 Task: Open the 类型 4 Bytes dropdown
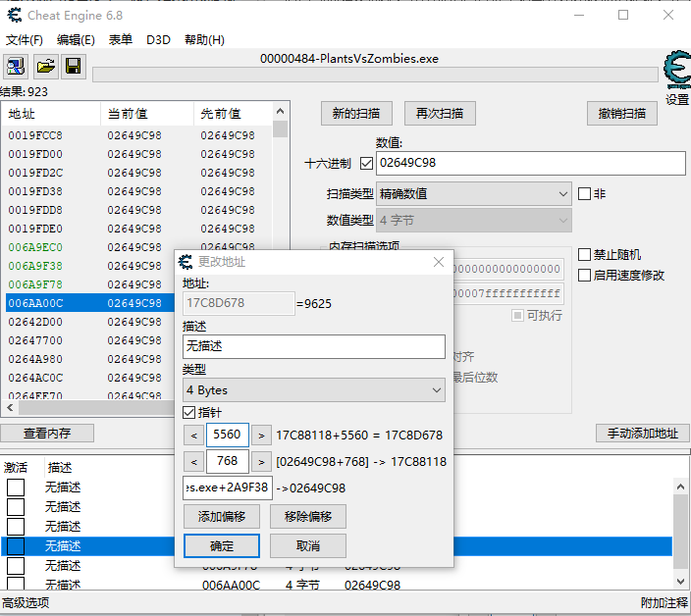point(314,390)
